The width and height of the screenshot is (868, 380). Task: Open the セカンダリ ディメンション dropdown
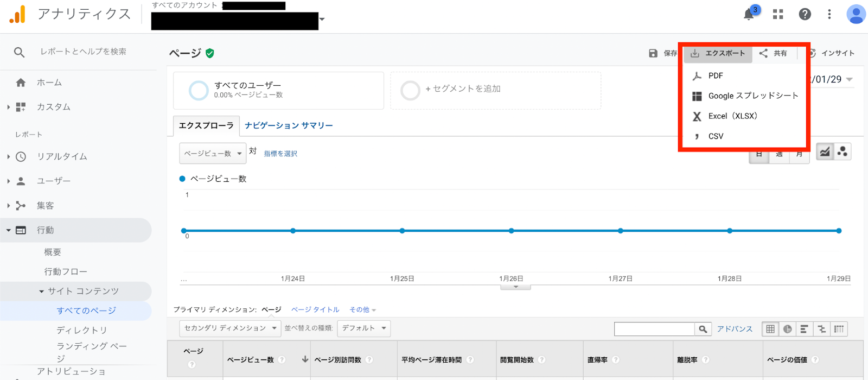point(230,328)
